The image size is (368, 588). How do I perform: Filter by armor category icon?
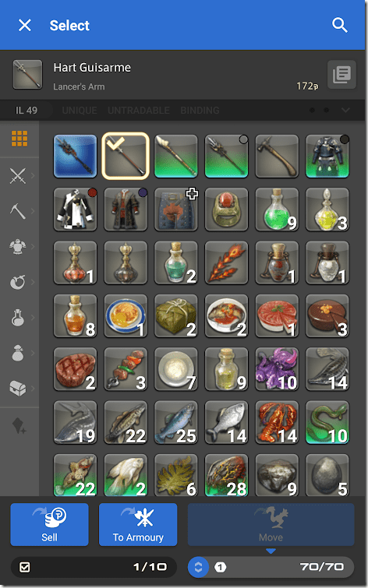(18, 247)
